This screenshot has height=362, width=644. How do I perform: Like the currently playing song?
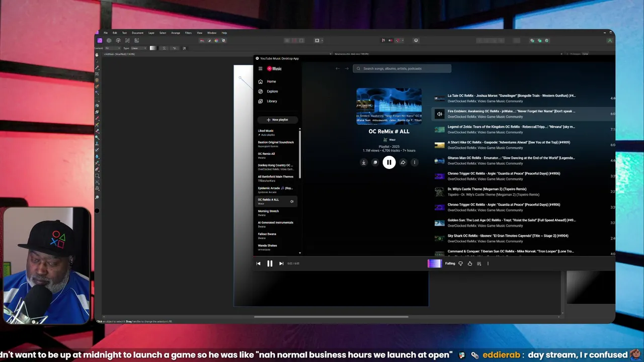point(470,263)
